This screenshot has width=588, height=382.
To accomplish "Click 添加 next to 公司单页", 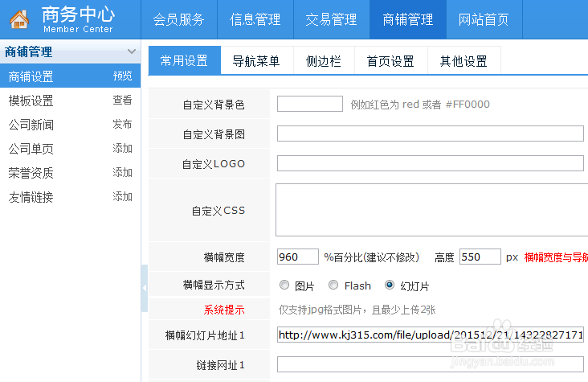I will [122, 148].
